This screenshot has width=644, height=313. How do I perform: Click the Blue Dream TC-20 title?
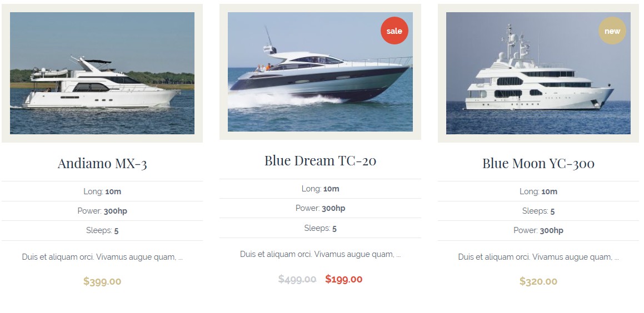321,160
